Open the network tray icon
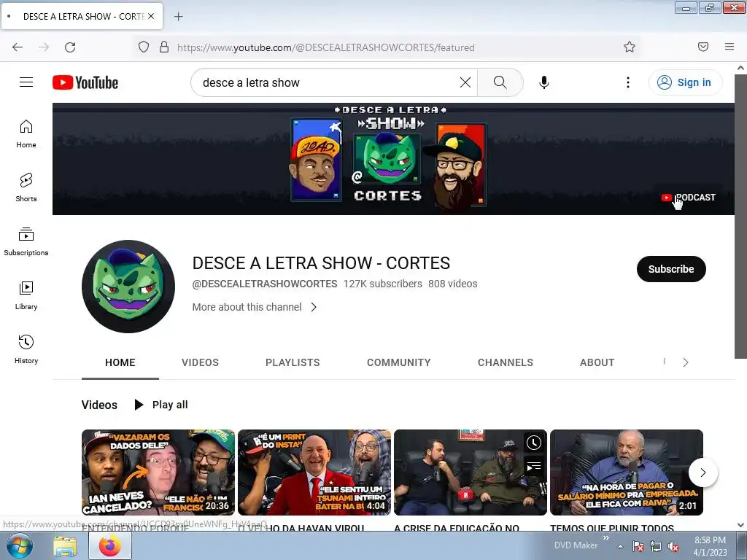This screenshot has height=560, width=747. coord(656,547)
